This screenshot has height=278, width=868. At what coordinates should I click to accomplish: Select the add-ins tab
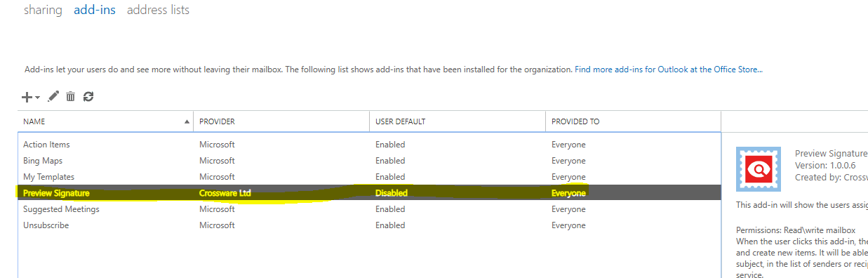pyautogui.click(x=95, y=10)
